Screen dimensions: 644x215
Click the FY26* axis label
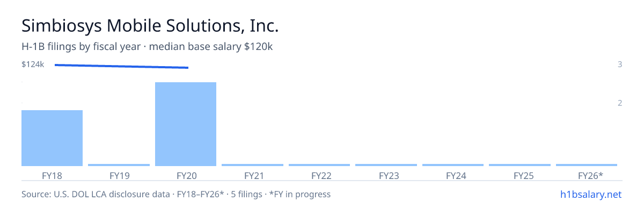point(590,175)
